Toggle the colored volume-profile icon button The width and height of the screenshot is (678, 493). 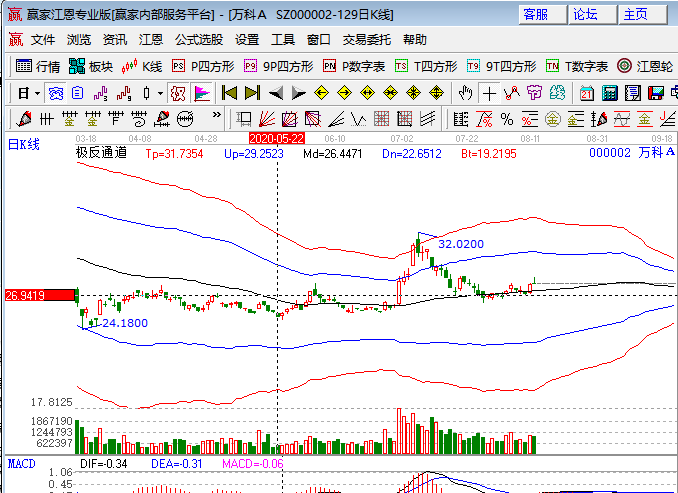(201, 93)
